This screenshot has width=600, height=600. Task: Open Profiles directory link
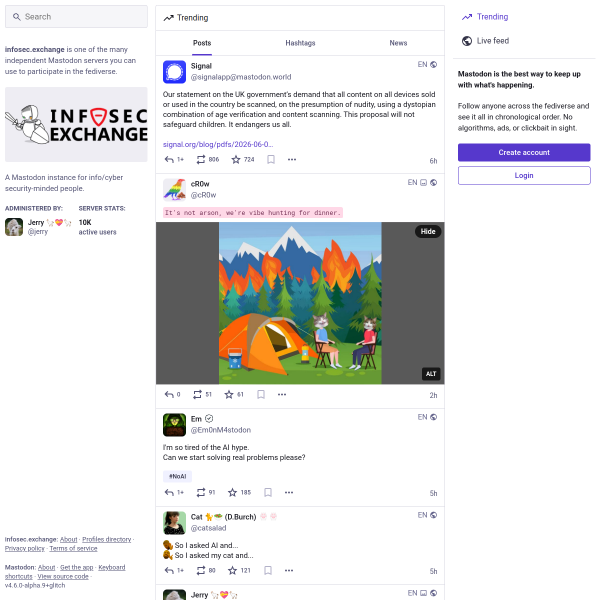pyautogui.click(x=106, y=539)
